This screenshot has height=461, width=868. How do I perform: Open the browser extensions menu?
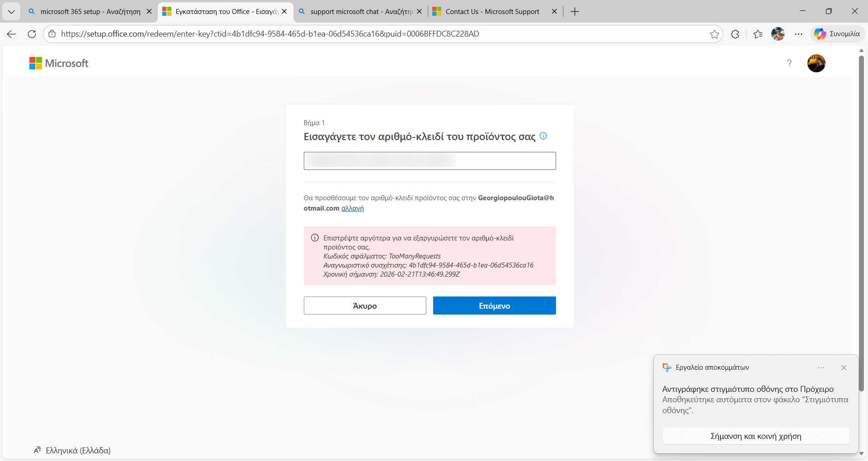735,34
